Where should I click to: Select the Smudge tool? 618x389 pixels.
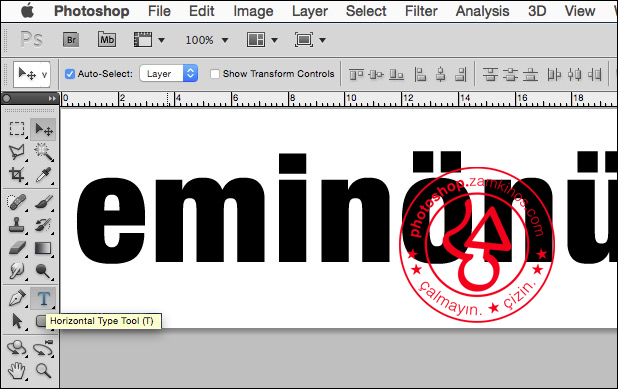[17, 271]
